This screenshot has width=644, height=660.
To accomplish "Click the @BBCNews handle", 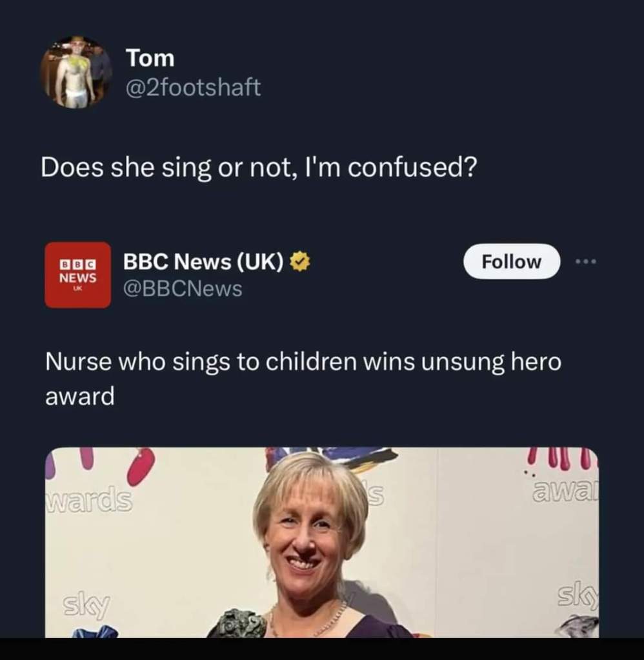I will [x=183, y=289].
